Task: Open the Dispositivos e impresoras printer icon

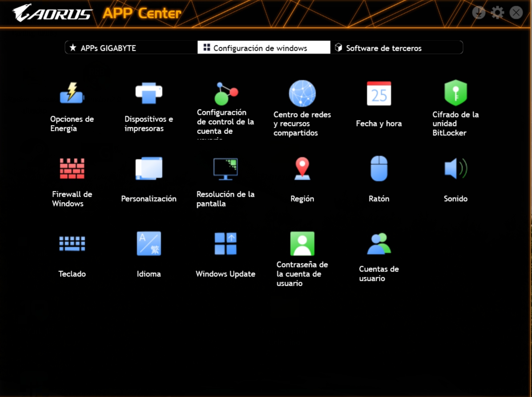Action: click(x=149, y=93)
